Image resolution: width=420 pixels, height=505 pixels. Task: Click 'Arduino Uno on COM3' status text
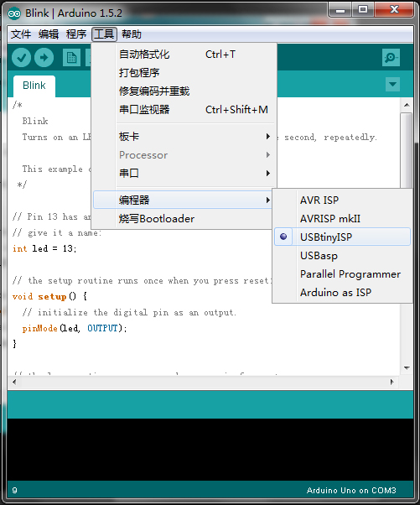point(351,491)
